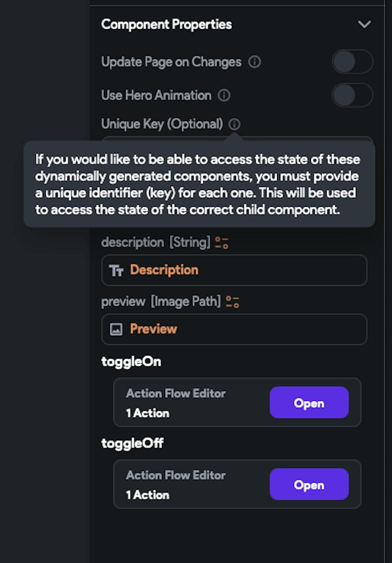Click the Unique Key (Optional) label
The image size is (392, 563).
pyautogui.click(x=162, y=124)
